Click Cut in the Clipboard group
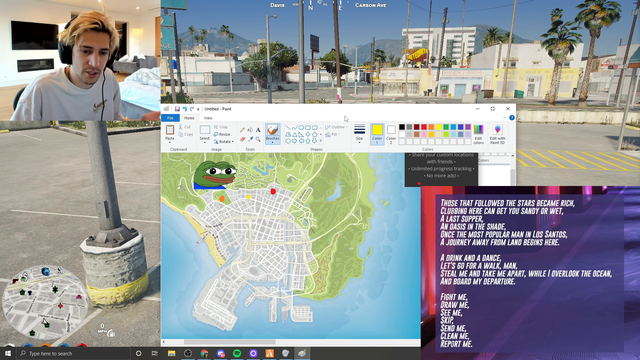The height and width of the screenshot is (360, 640). point(185,127)
